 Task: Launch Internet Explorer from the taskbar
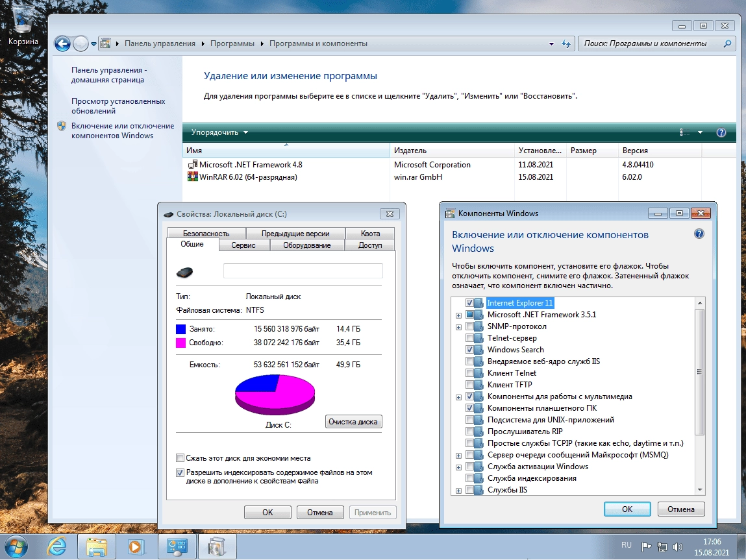[56, 546]
